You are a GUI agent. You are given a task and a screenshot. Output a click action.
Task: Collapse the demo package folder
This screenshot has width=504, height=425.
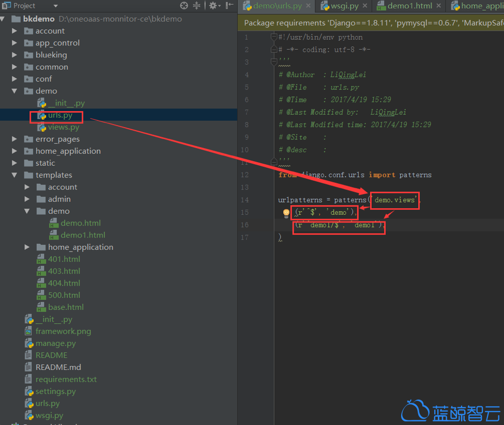point(14,91)
